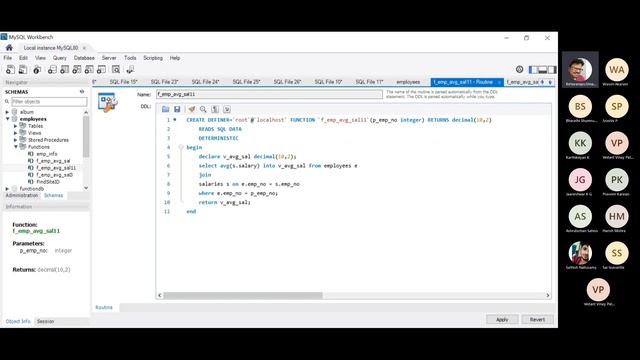This screenshot has width=640, height=360.
Task: Click the Revert button
Action: tap(537, 320)
